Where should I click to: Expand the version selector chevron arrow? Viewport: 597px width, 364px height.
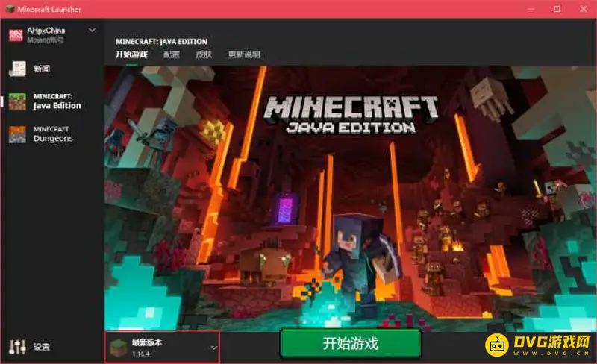(213, 348)
